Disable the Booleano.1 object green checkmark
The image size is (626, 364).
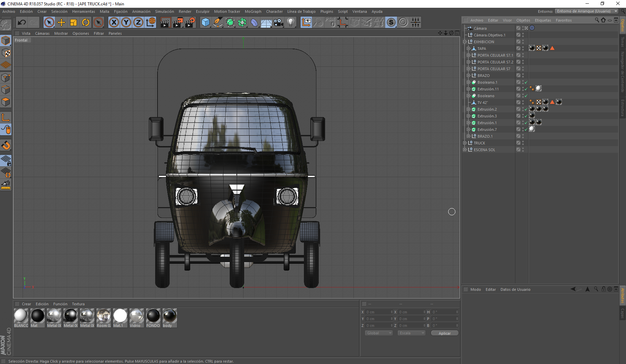526,82
